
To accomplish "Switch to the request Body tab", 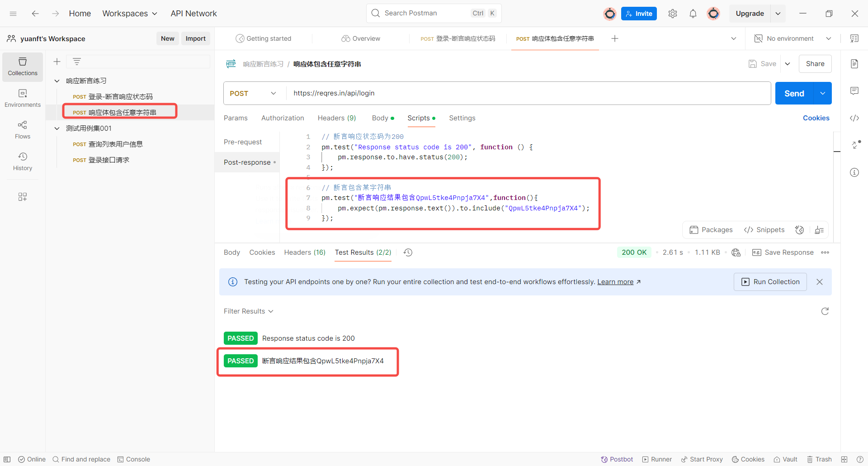I will click(x=383, y=118).
